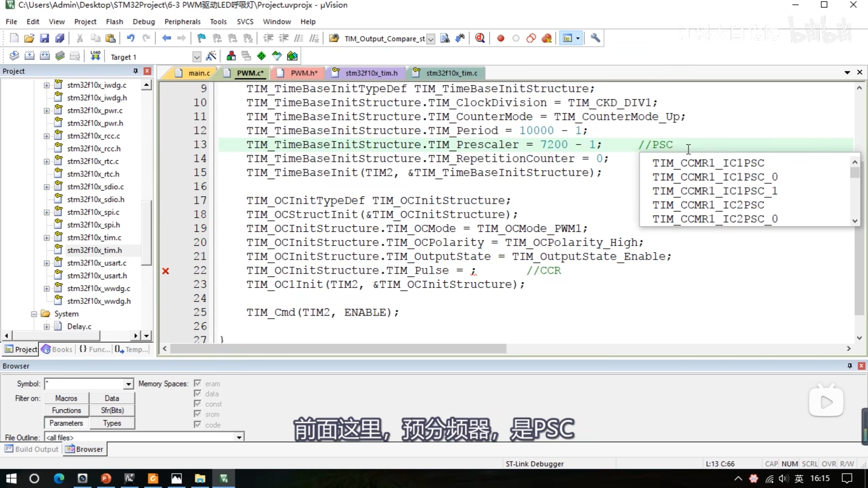This screenshot has height=488, width=868.
Task: Open the Target 1 dropdown
Action: (197, 57)
